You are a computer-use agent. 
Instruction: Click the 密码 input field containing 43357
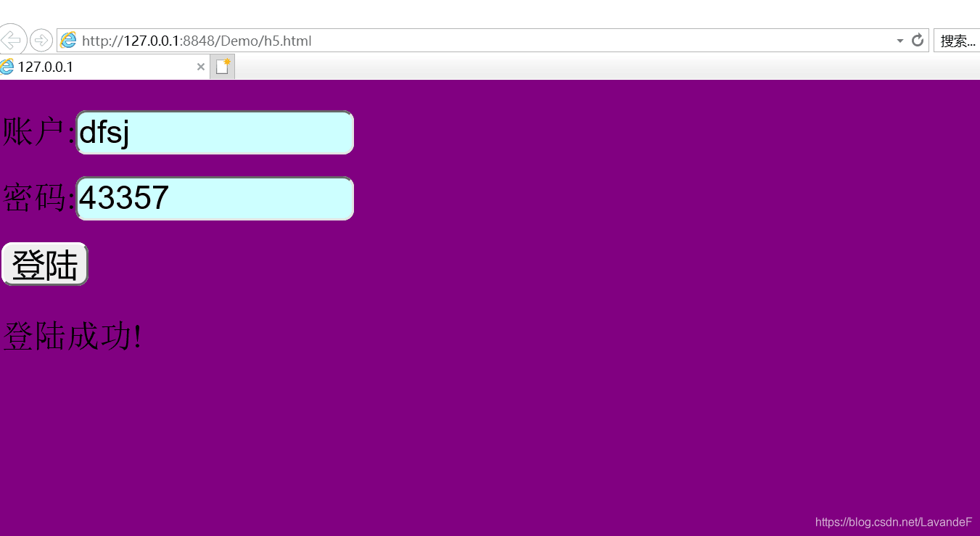tap(215, 198)
